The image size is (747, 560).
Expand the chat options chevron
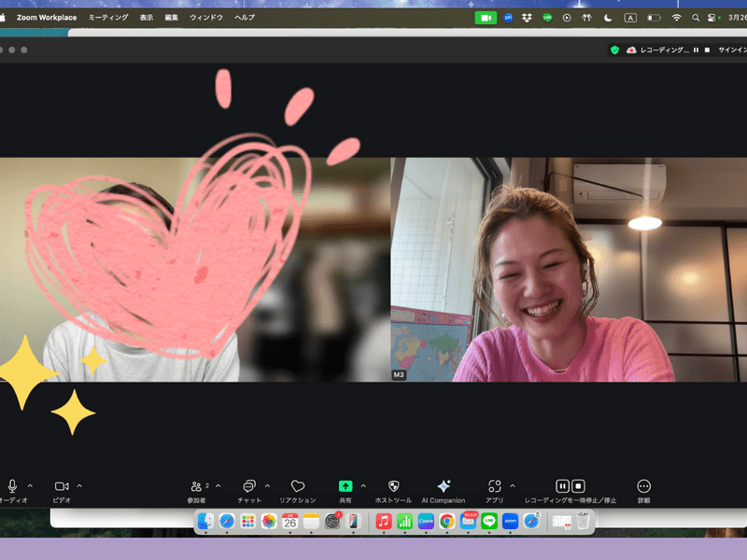267,485
